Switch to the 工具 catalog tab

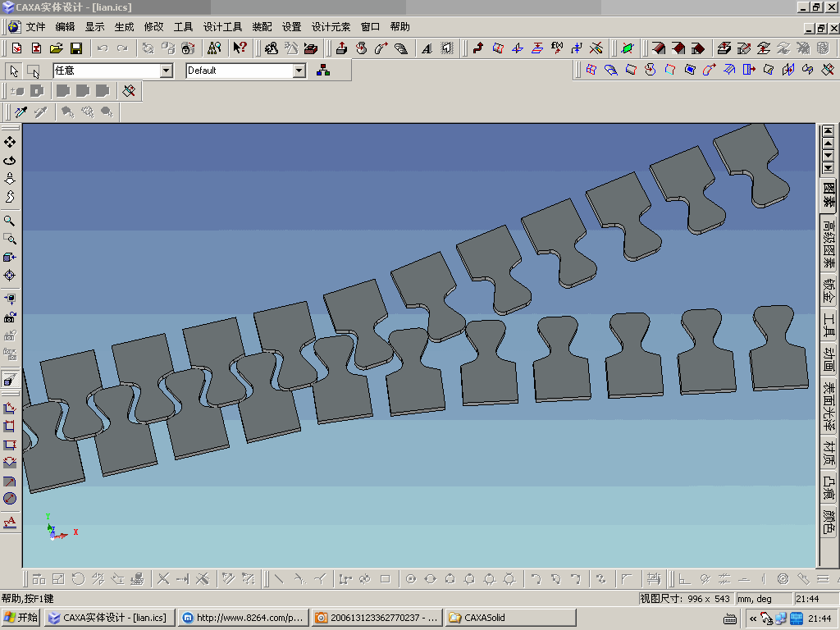[829, 325]
